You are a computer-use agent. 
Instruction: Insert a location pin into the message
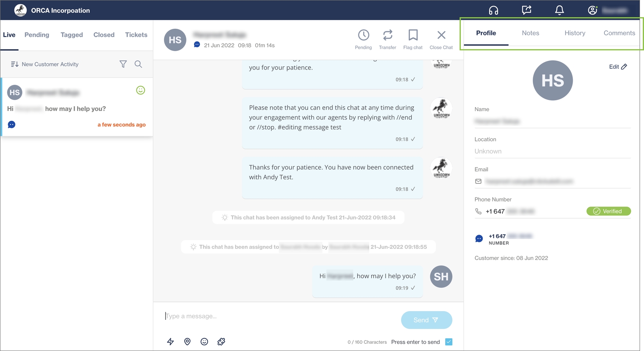pyautogui.click(x=187, y=341)
